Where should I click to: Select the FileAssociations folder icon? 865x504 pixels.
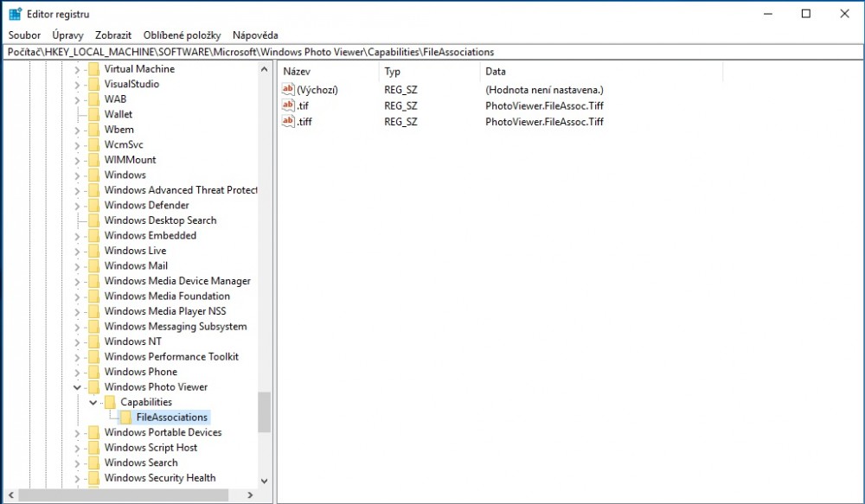[126, 418]
